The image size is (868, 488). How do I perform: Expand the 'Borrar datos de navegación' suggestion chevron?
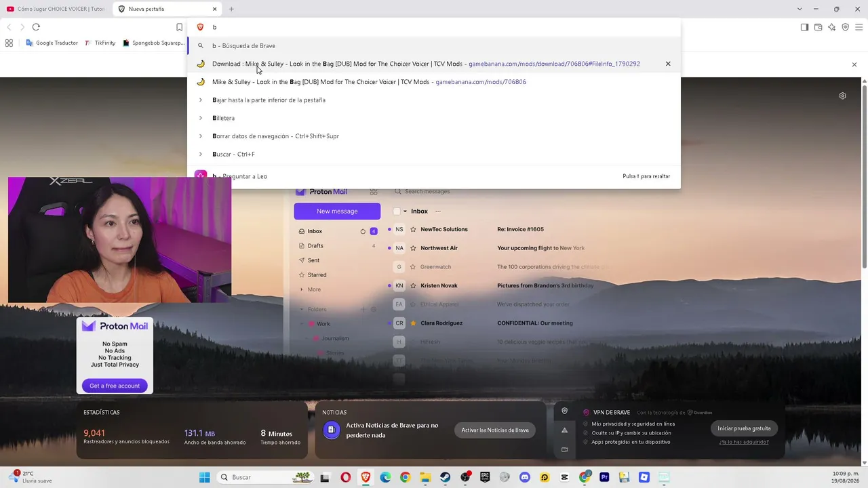201,136
